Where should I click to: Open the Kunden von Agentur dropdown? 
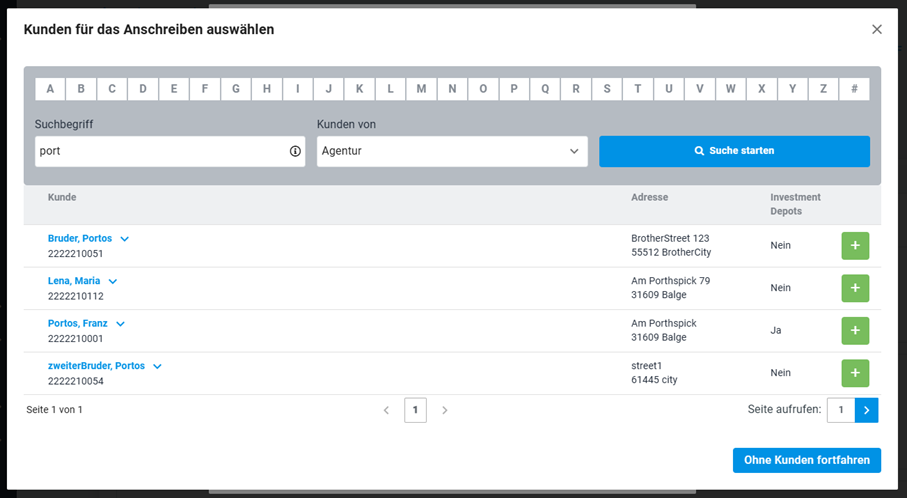[452, 152]
